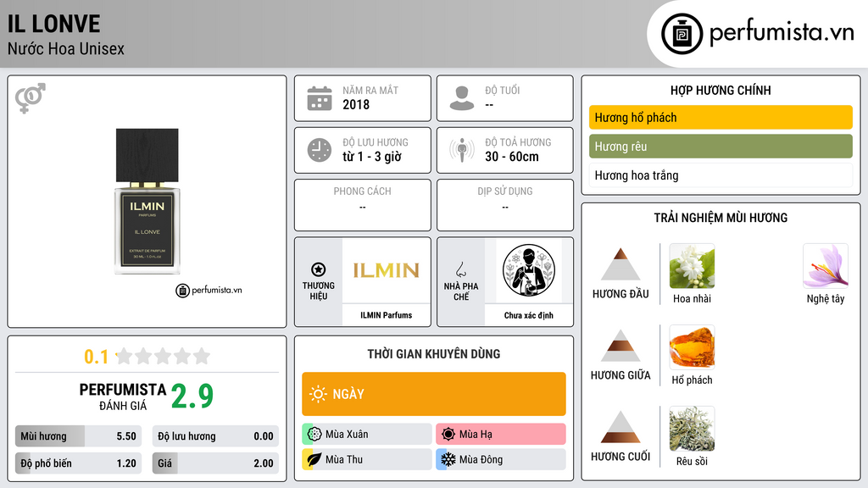
Task: Click the green 2.9 Perfumista score
Action: [192, 396]
